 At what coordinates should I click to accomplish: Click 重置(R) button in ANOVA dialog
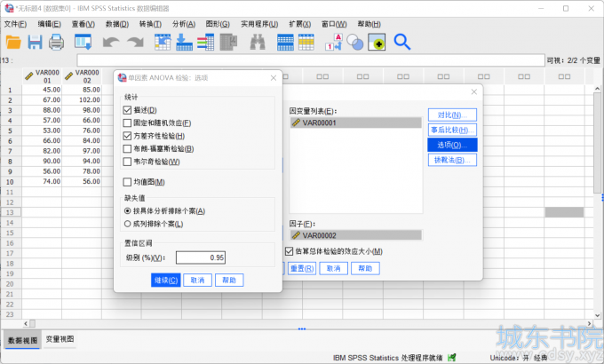pos(302,268)
